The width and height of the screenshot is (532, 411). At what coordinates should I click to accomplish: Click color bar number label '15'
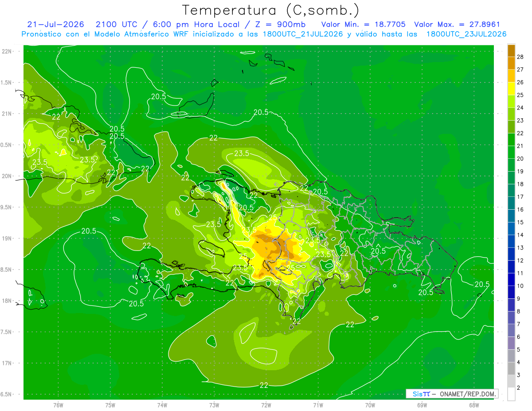point(520,222)
